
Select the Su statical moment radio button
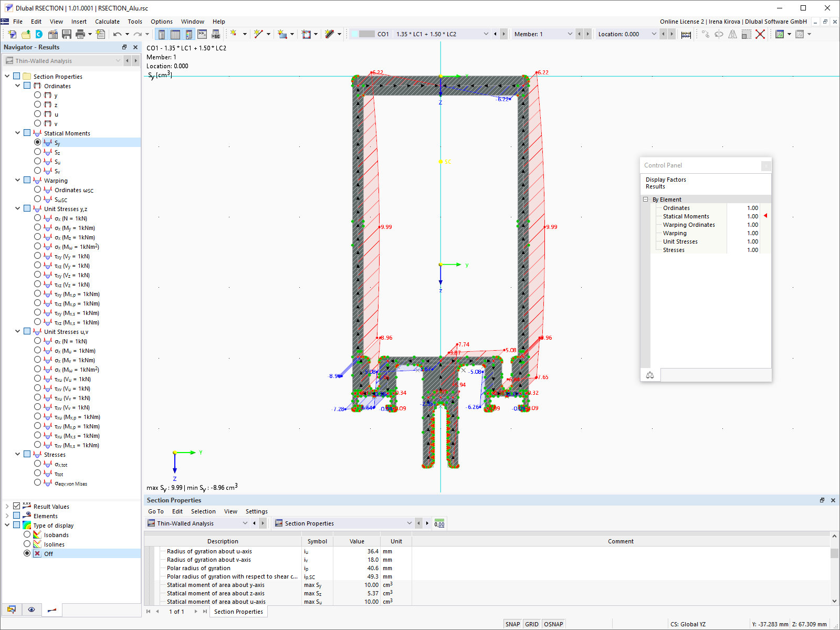click(37, 161)
